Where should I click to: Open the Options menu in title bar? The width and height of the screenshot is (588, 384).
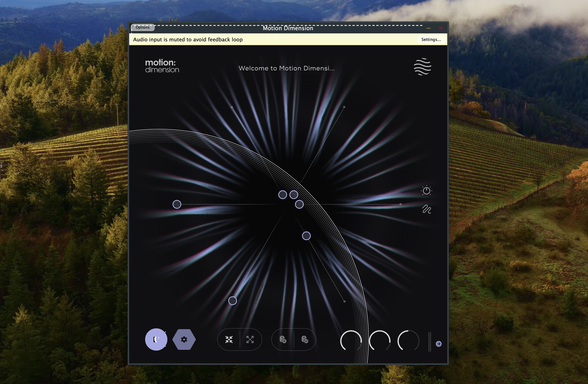143,28
